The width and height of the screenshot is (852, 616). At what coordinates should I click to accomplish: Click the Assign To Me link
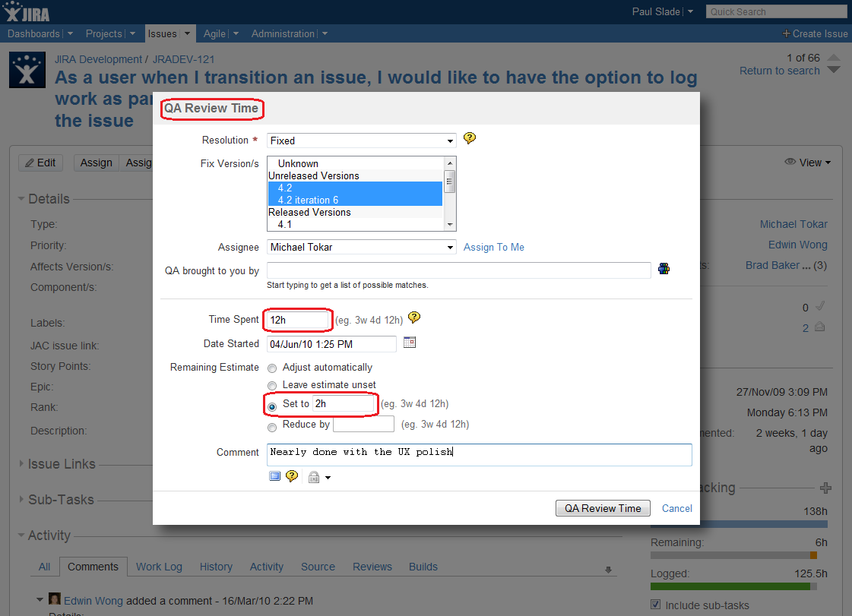[493, 247]
